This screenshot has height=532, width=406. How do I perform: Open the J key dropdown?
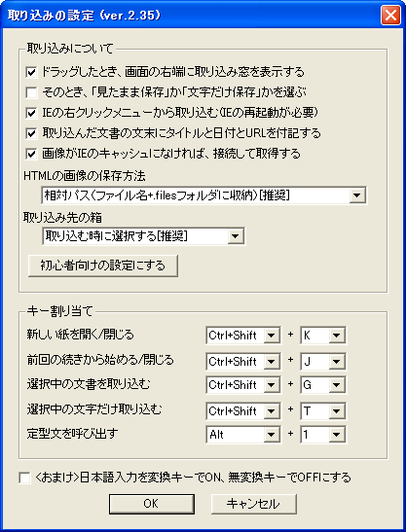(x=323, y=362)
